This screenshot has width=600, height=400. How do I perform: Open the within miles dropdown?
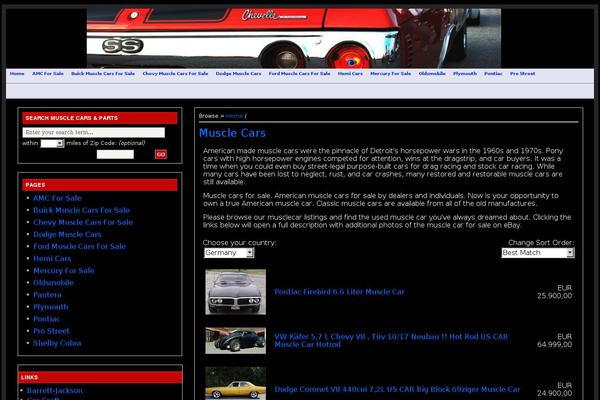tap(52, 144)
